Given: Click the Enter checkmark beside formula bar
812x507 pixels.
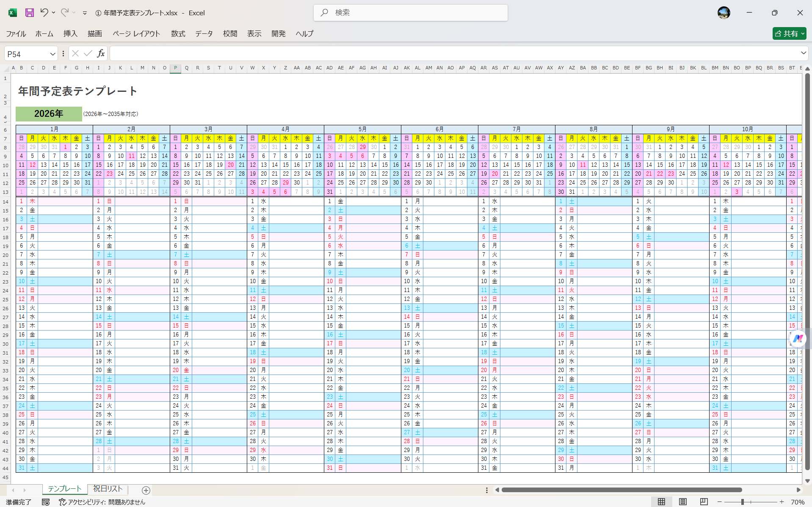Looking at the screenshot, I should (x=88, y=53).
